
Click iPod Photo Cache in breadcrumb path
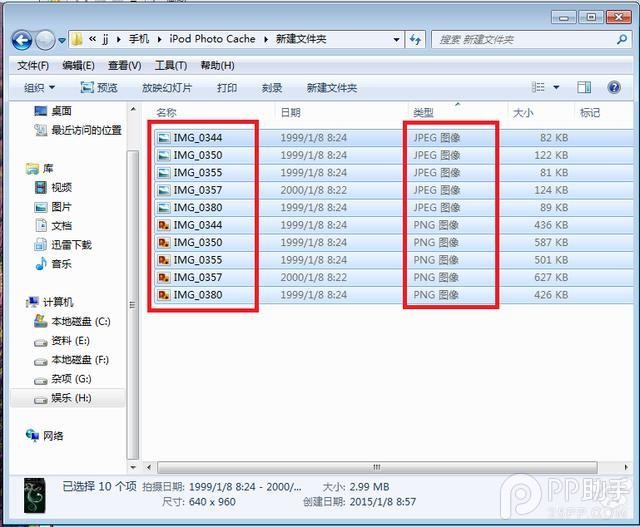212,39
